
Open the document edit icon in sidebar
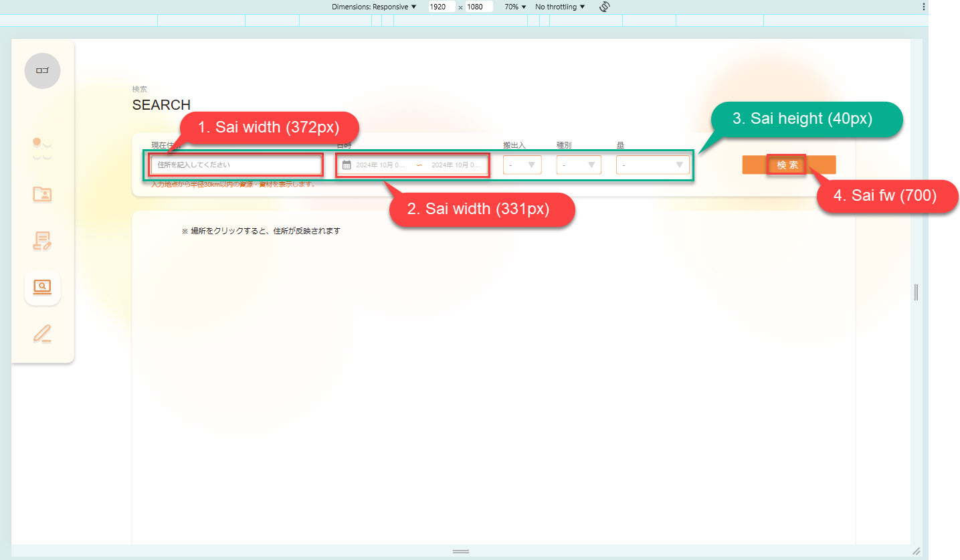[x=42, y=241]
